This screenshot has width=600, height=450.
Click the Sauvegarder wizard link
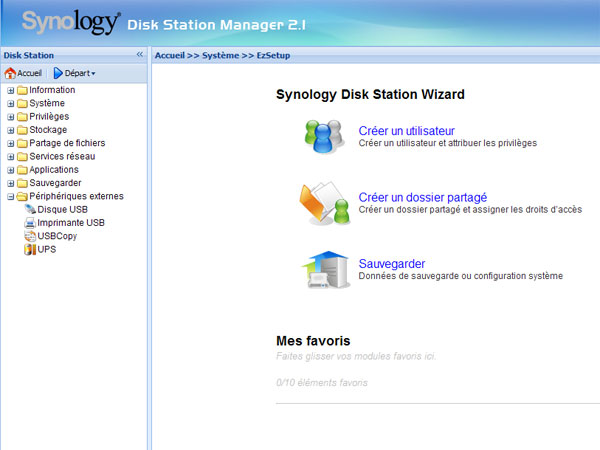(392, 264)
